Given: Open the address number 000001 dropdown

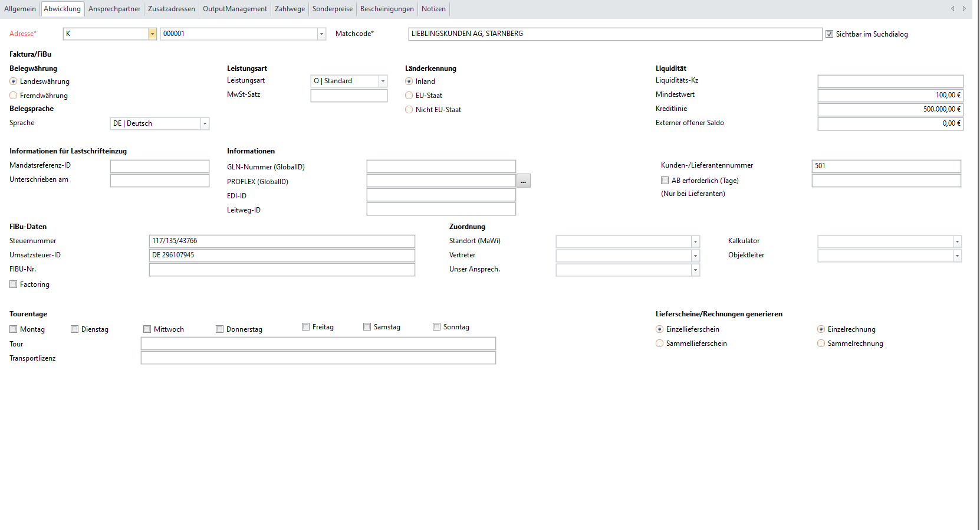Looking at the screenshot, I should [x=321, y=34].
